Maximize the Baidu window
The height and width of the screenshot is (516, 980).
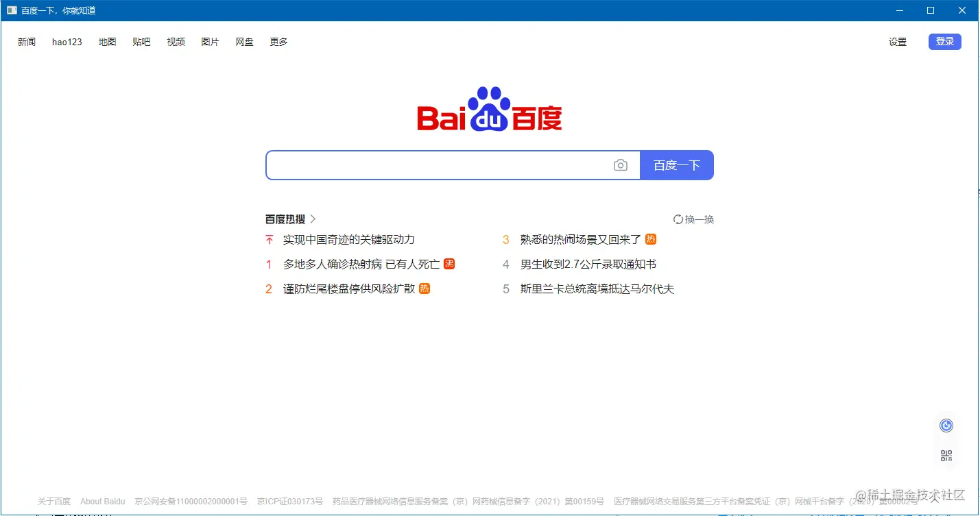pyautogui.click(x=931, y=10)
